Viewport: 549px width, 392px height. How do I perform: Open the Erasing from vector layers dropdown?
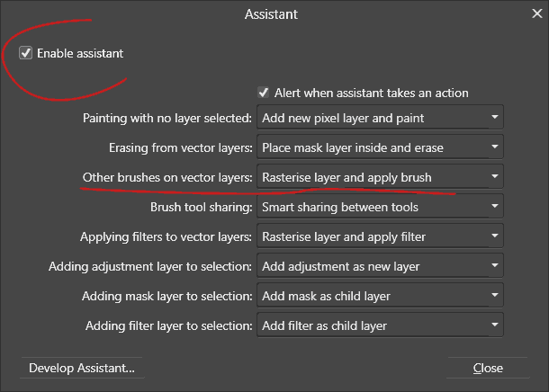(380, 147)
